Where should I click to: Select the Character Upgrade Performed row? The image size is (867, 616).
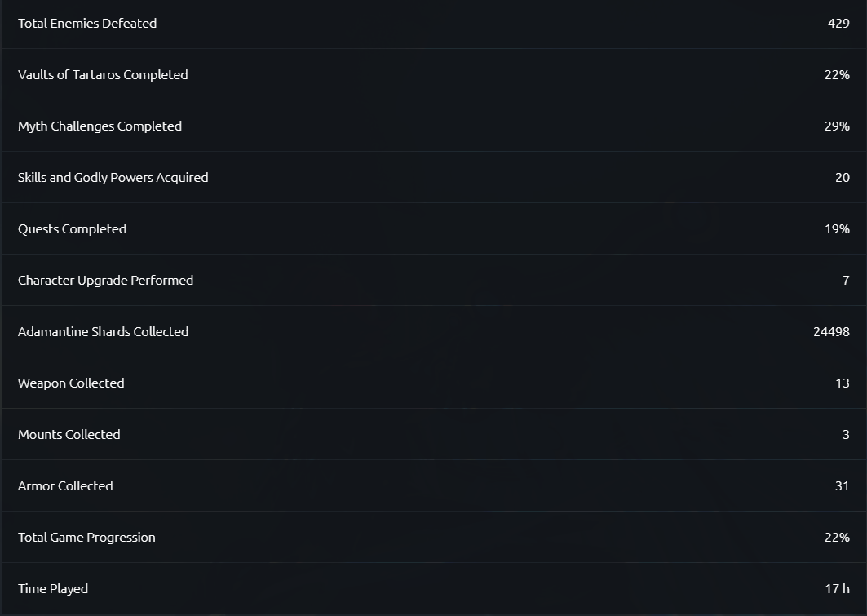coord(434,281)
